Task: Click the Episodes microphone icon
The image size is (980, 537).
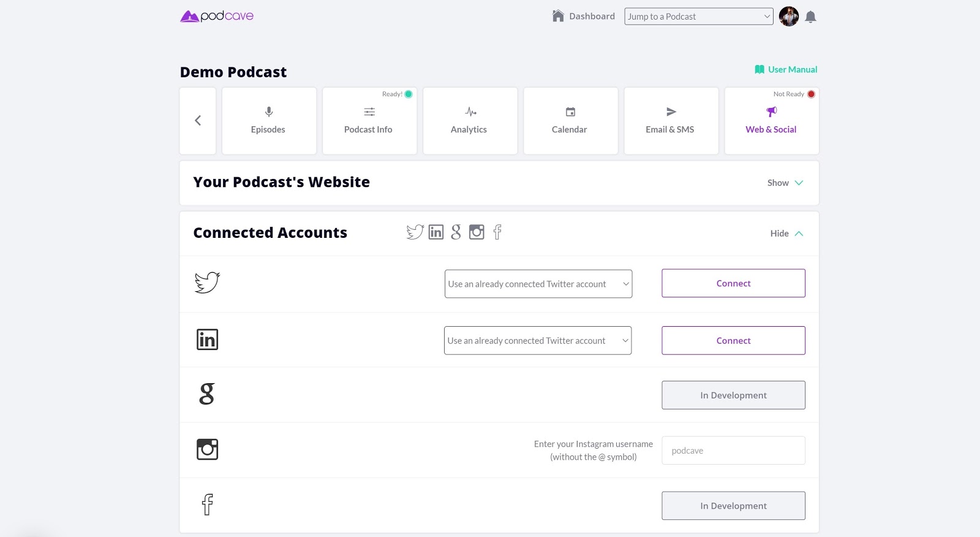Action: click(269, 112)
